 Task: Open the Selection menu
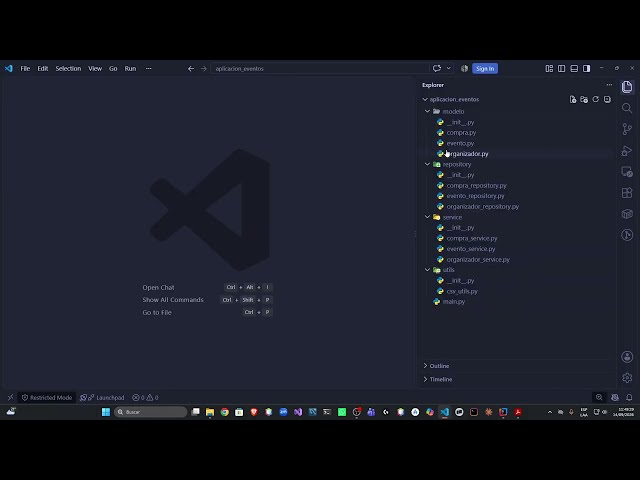(68, 69)
